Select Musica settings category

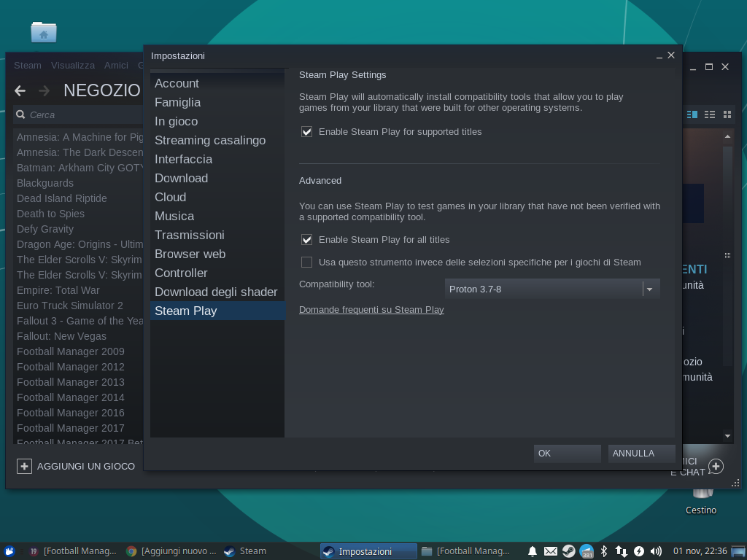pyautogui.click(x=217, y=216)
